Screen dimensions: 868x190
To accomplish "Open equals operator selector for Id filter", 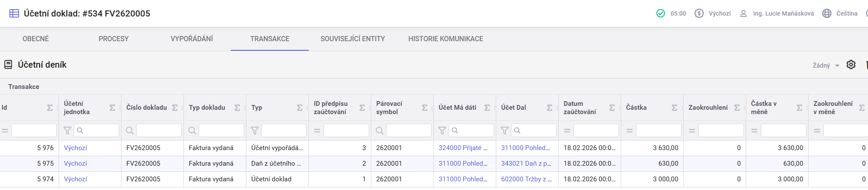I will (x=5, y=131).
